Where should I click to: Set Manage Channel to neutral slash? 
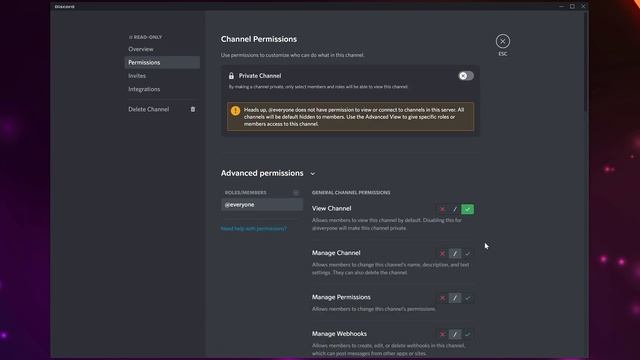click(x=455, y=253)
